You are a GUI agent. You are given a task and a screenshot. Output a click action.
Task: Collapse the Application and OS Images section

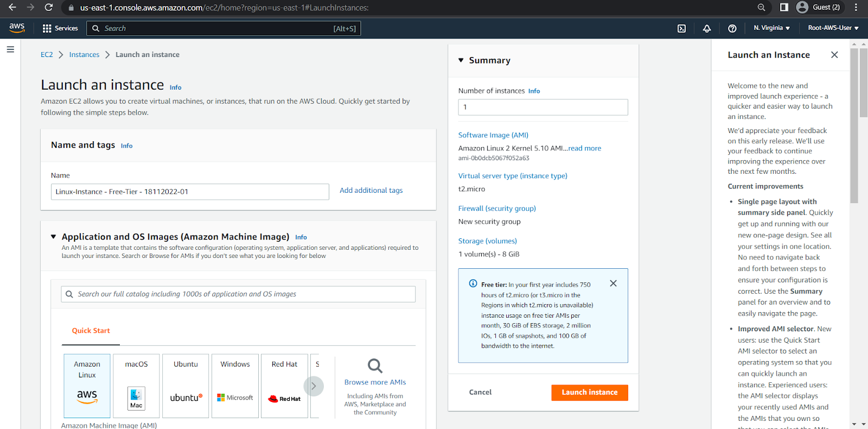pyautogui.click(x=54, y=237)
